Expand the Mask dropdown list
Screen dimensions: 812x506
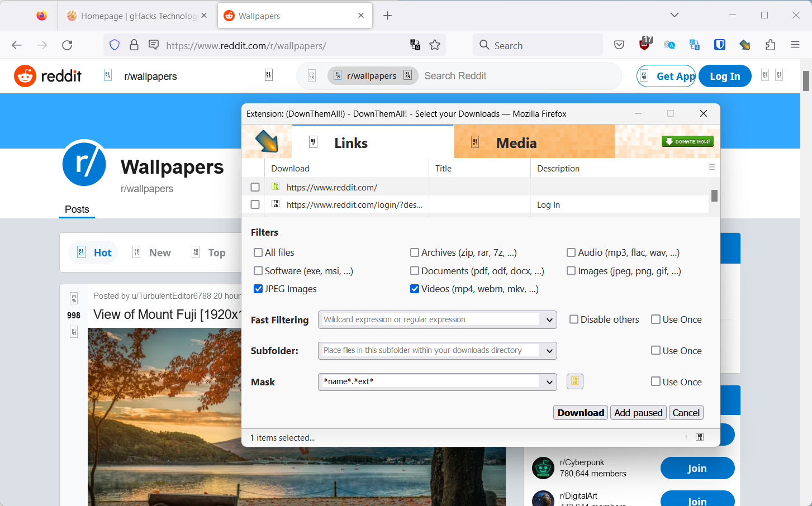coord(550,381)
